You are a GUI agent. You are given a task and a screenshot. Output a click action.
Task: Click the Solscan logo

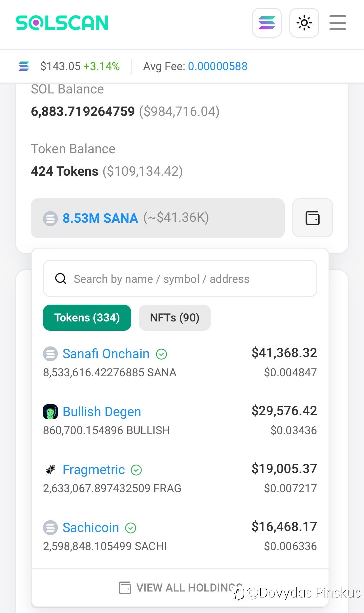62,23
